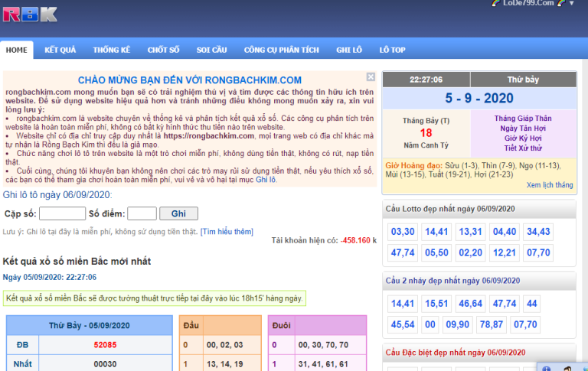Select Lotto pair 03,30
588x371 pixels.
tap(403, 232)
